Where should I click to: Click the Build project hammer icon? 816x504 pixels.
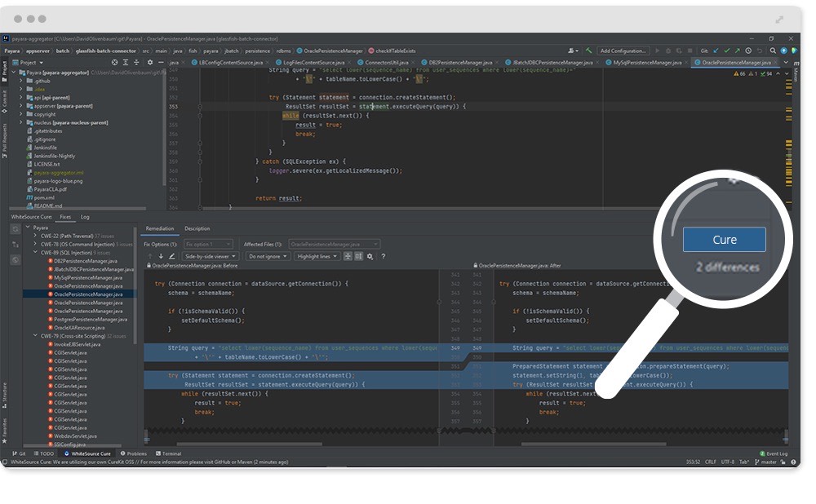pyautogui.click(x=588, y=51)
